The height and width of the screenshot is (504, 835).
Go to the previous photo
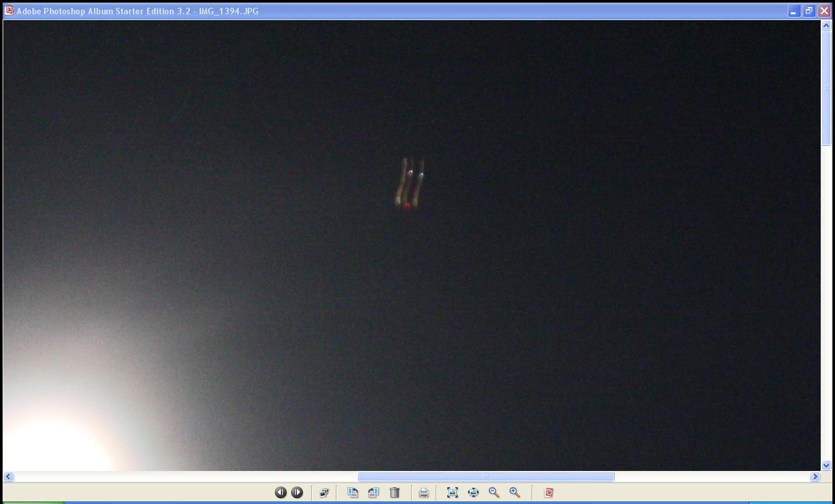281,492
